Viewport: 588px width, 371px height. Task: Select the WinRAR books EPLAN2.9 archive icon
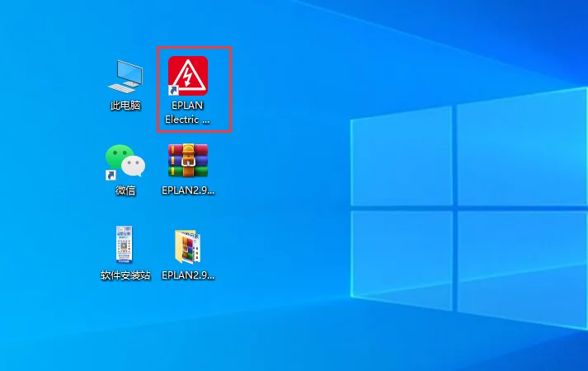pos(188,161)
